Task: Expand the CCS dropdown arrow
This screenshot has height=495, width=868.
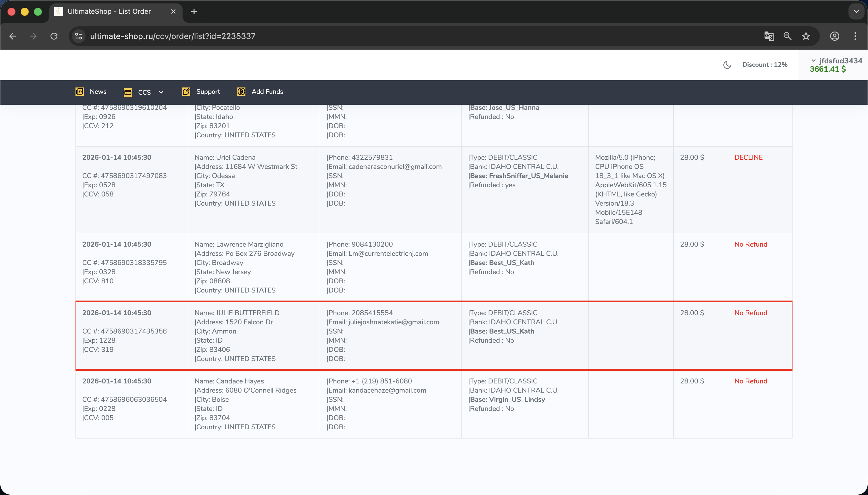Action: (x=161, y=92)
